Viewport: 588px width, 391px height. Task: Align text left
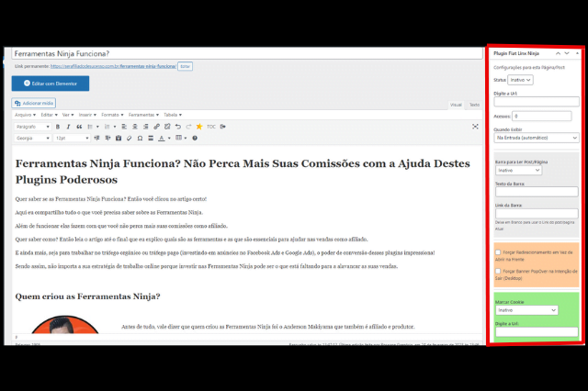point(124,127)
